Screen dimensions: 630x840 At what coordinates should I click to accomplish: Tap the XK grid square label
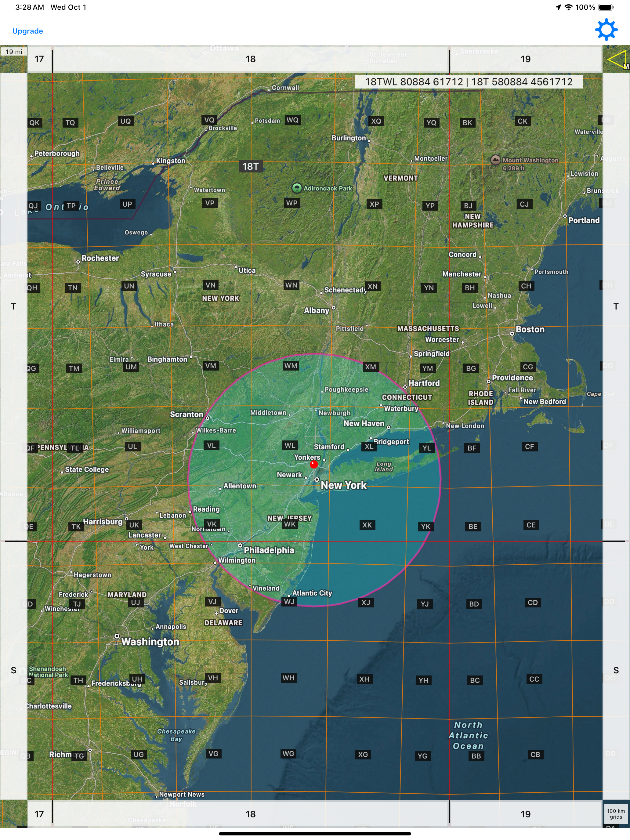pos(367,525)
